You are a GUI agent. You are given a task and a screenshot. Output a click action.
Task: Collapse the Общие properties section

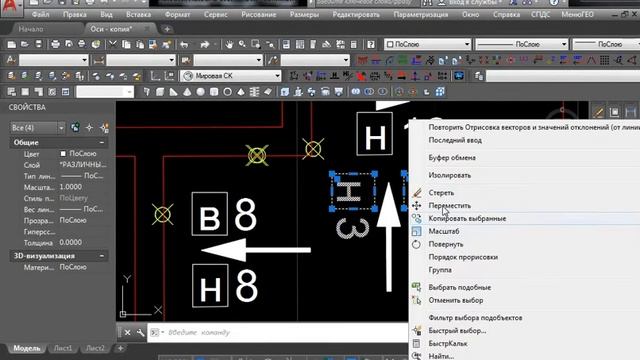[x=102, y=142]
